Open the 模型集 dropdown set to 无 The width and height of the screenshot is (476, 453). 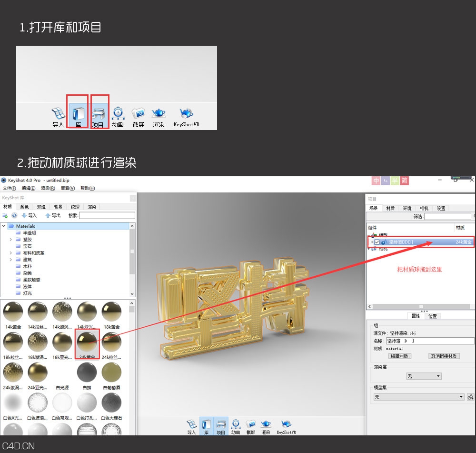click(x=419, y=397)
